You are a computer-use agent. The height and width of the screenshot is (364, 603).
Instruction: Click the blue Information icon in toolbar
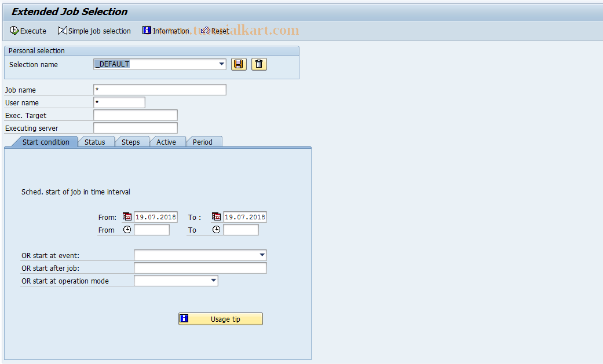[x=147, y=30]
